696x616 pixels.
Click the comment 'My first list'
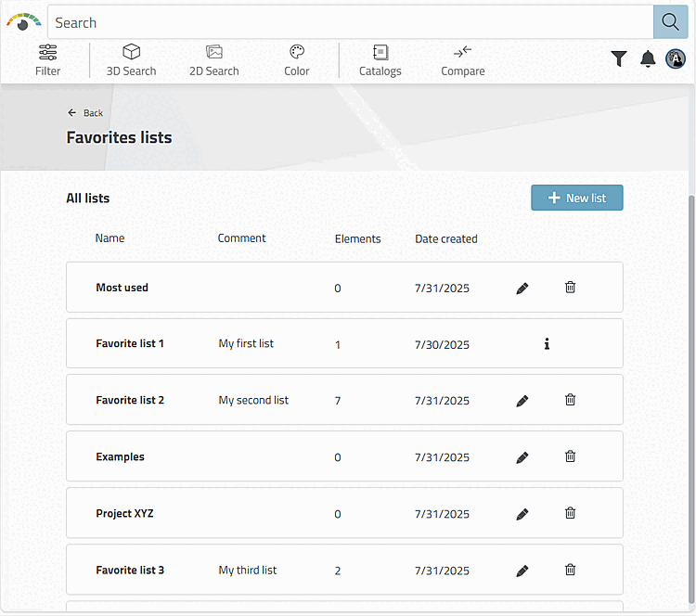[246, 343]
